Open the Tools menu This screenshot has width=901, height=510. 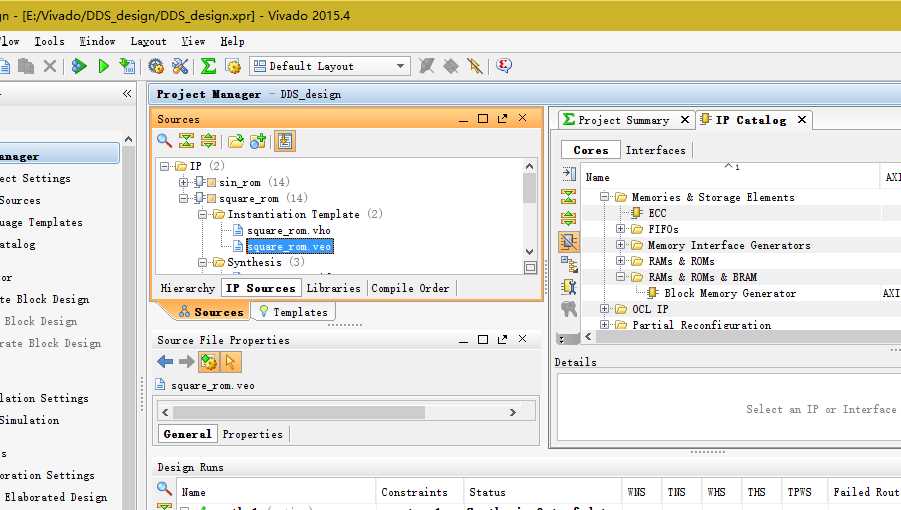coord(49,41)
